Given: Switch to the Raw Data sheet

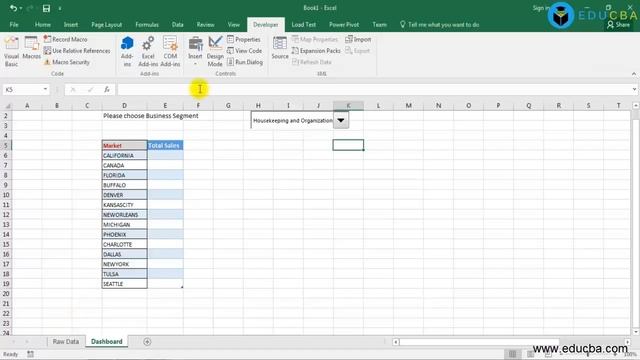Looking at the screenshot, I should click(x=66, y=342).
